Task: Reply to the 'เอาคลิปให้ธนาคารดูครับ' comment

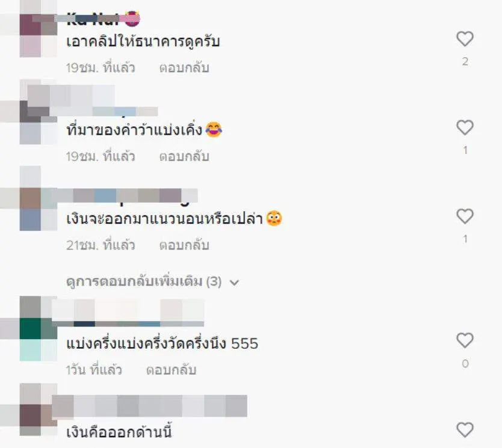Action: (184, 68)
